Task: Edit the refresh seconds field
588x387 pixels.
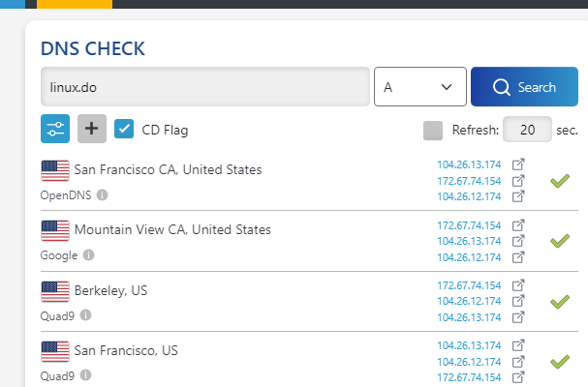Action: coord(527,130)
